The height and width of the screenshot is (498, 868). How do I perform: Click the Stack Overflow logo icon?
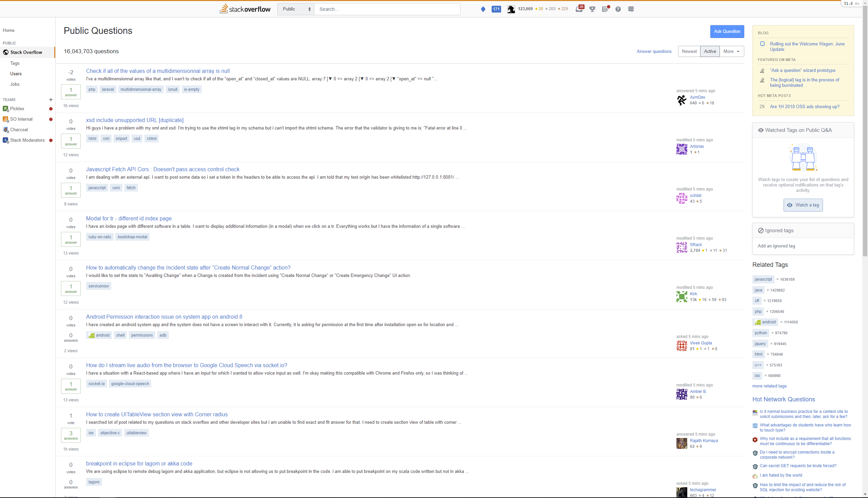225,9
